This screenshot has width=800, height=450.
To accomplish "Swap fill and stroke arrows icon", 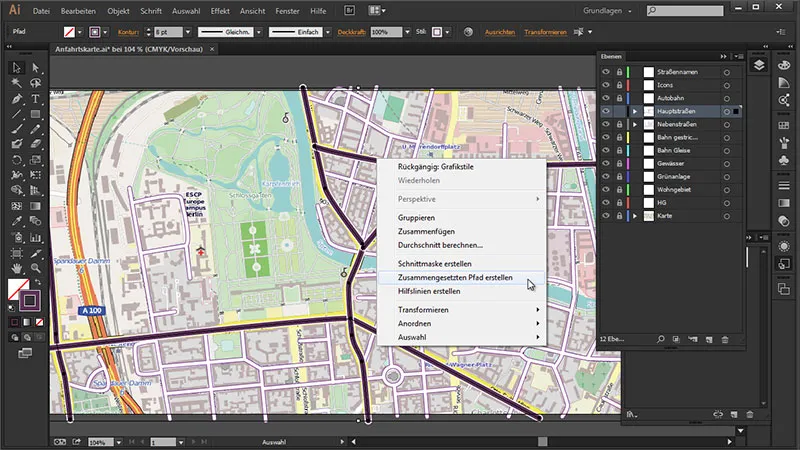I will click(x=38, y=282).
